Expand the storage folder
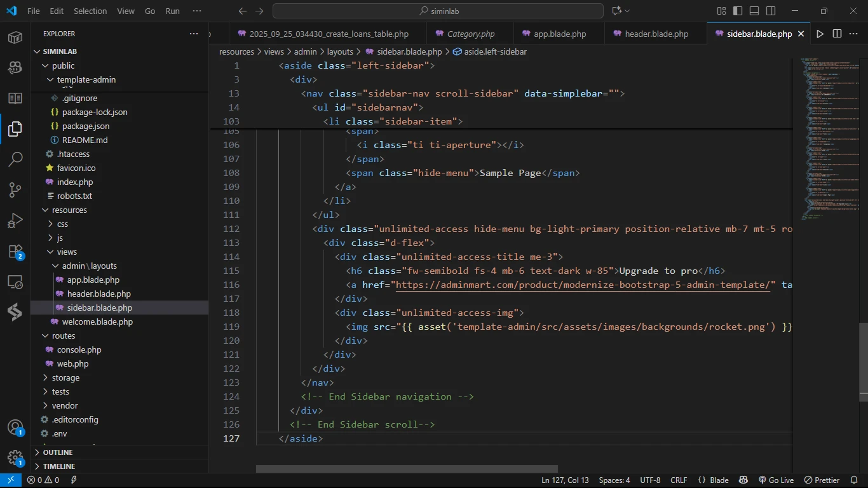This screenshot has width=868, height=488. [65, 377]
